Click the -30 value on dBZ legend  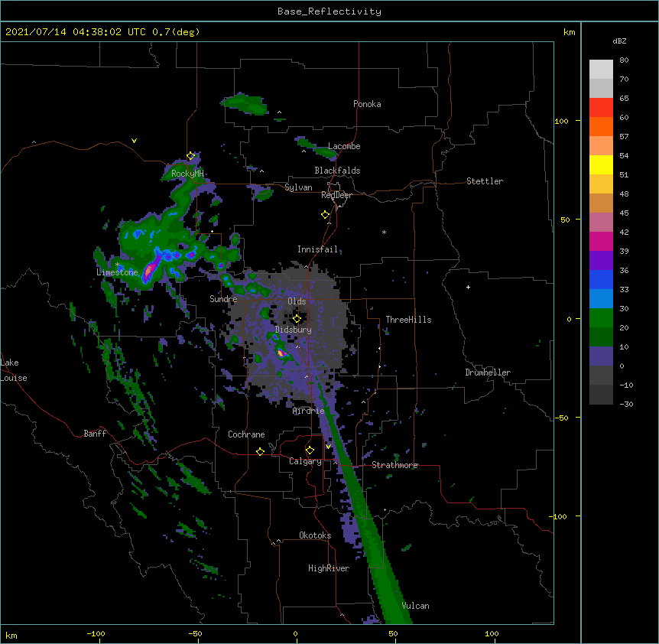click(626, 404)
